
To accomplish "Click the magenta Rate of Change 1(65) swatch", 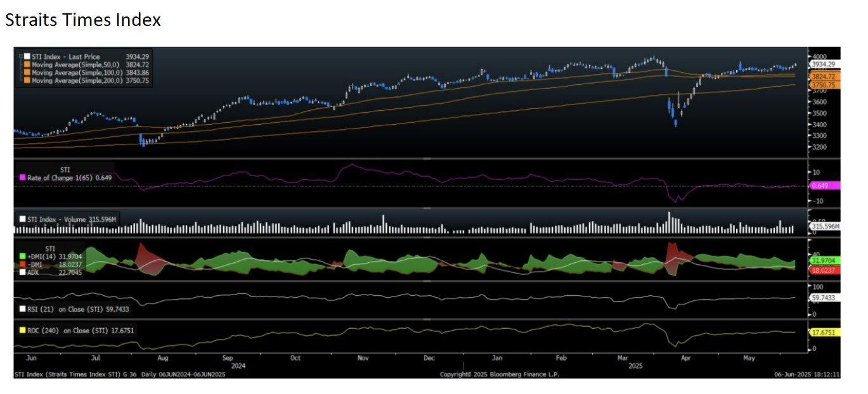I will click(x=23, y=178).
